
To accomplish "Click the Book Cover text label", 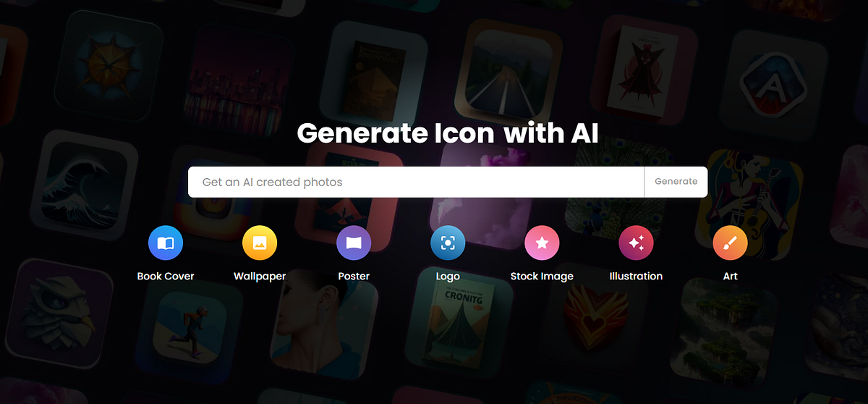I will pyautogui.click(x=166, y=276).
